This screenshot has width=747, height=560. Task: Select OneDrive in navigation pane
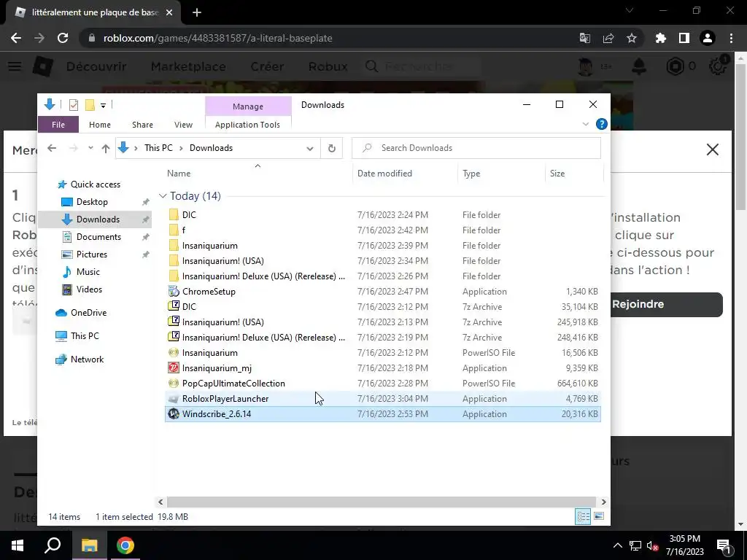click(88, 313)
